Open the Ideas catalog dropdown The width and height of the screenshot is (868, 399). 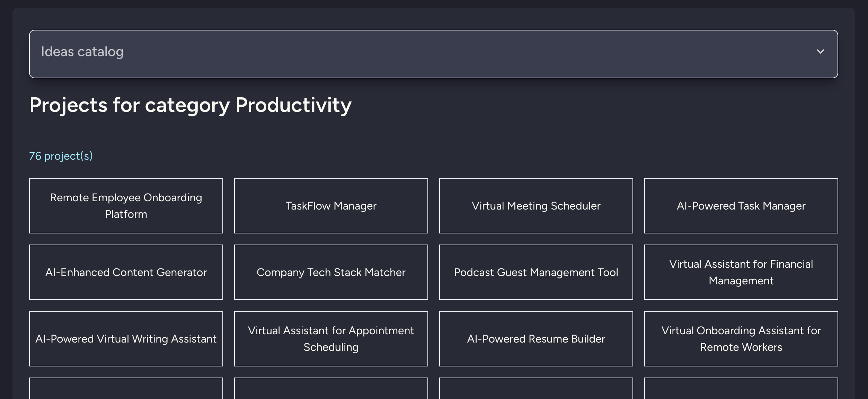[x=433, y=54]
